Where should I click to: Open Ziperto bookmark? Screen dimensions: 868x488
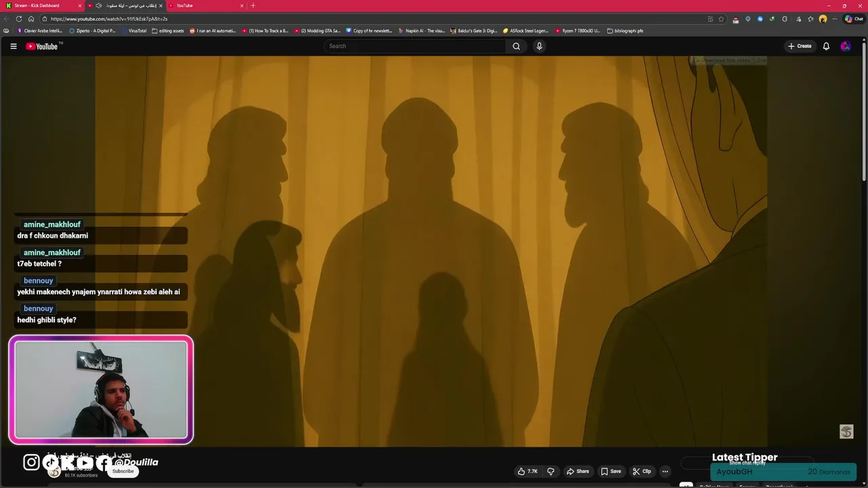point(93,30)
